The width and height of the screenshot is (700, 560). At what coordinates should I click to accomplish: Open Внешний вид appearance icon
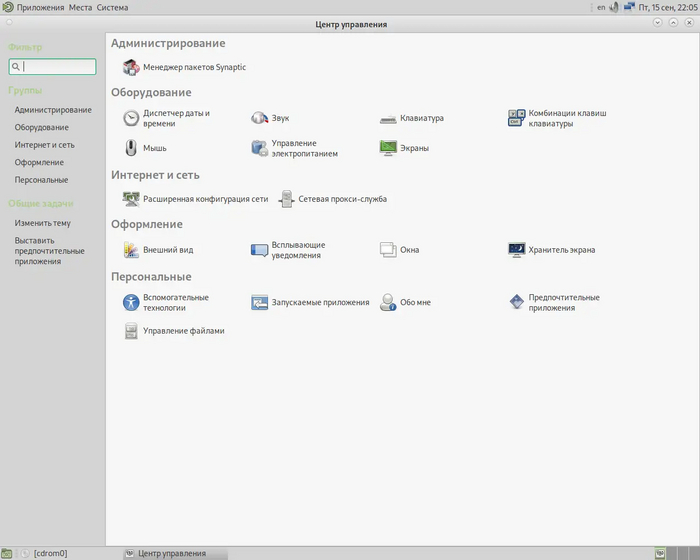coord(131,250)
